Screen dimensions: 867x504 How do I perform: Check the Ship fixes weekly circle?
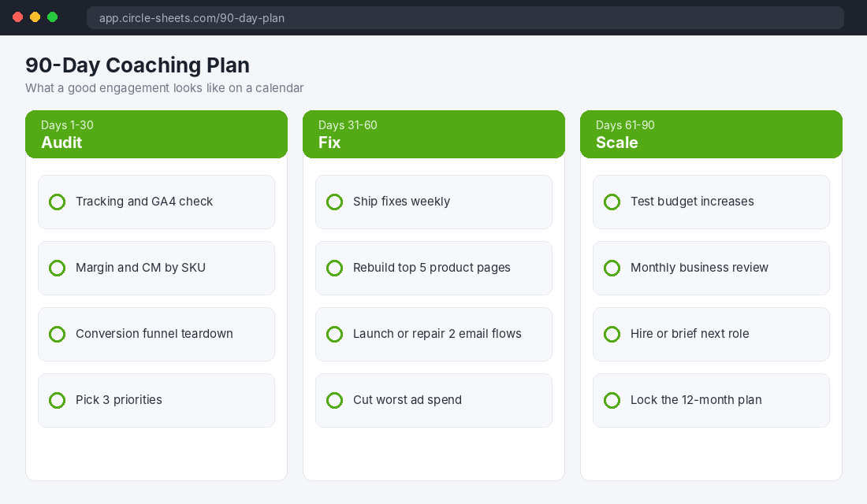pos(334,202)
